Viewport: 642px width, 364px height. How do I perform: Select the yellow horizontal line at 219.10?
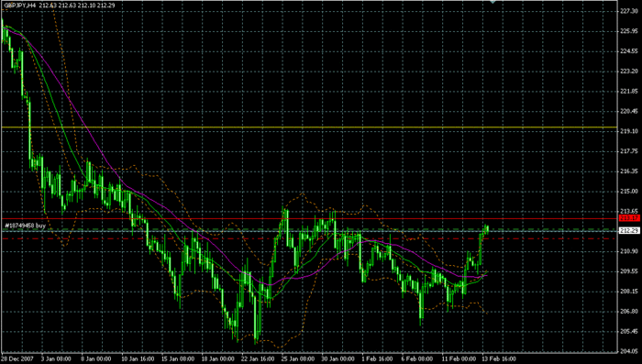point(309,127)
